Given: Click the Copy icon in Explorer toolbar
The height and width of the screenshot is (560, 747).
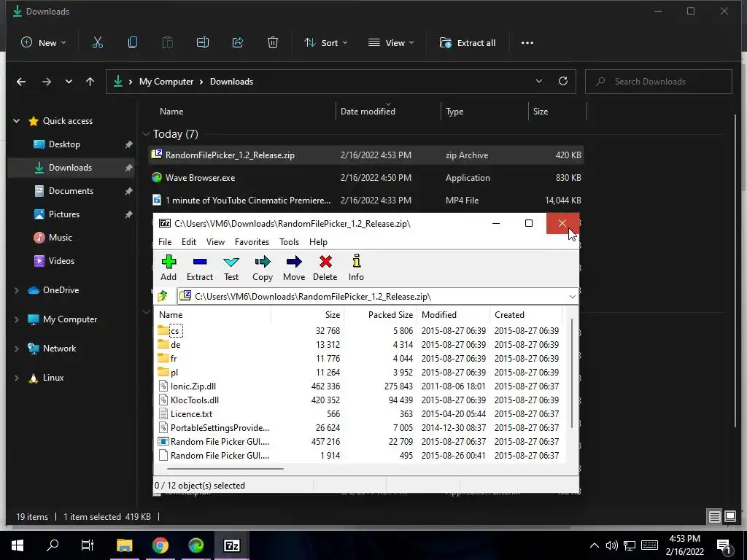Looking at the screenshot, I should click(133, 43).
